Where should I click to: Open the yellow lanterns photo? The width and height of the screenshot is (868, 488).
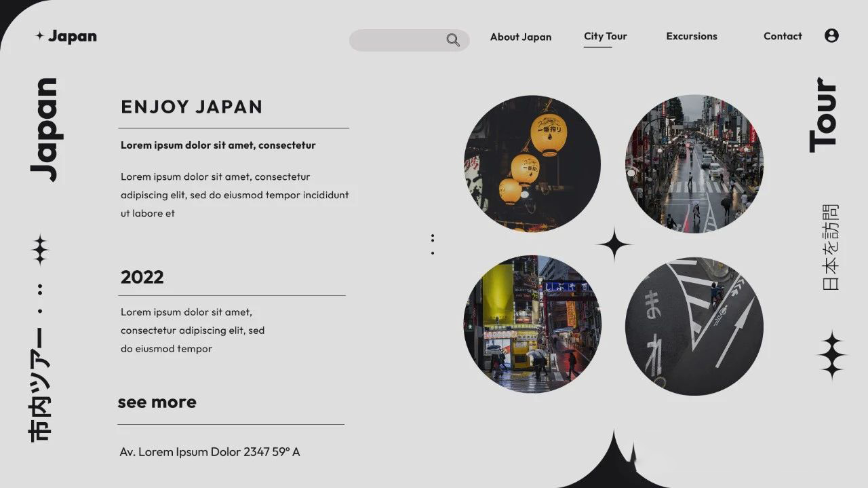(x=532, y=163)
